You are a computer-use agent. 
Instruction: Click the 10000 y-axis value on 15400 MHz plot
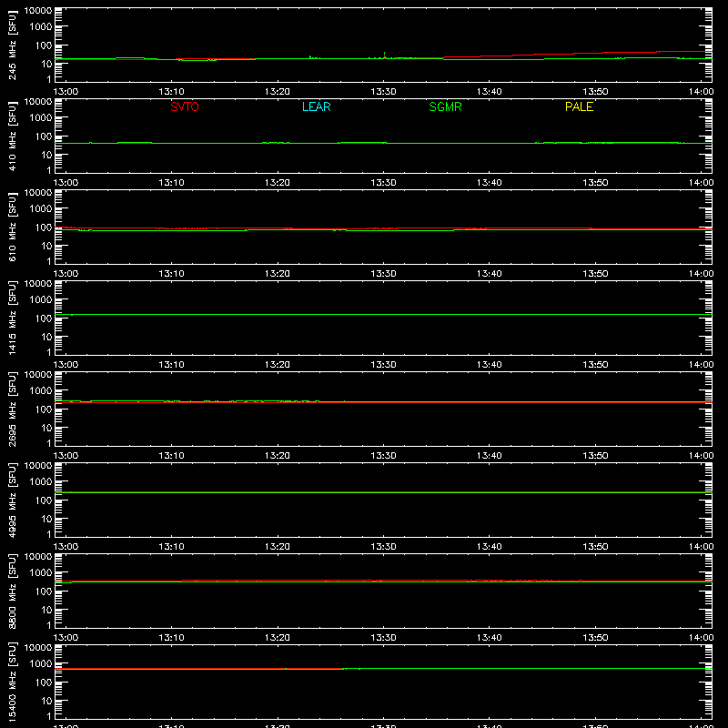click(38, 648)
